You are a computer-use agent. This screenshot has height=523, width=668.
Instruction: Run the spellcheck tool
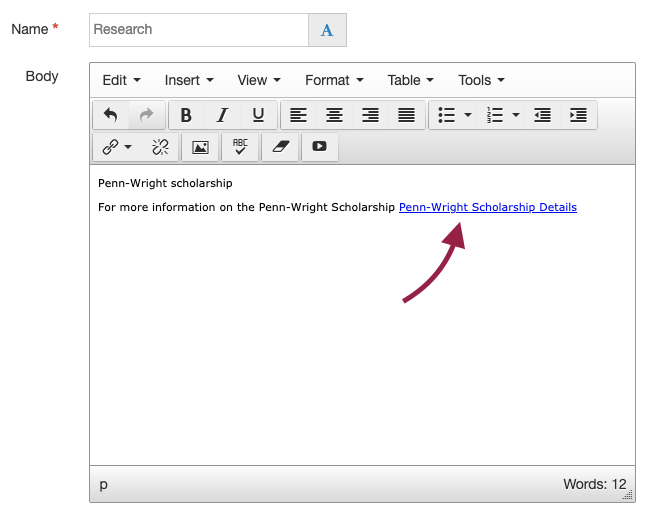click(240, 147)
